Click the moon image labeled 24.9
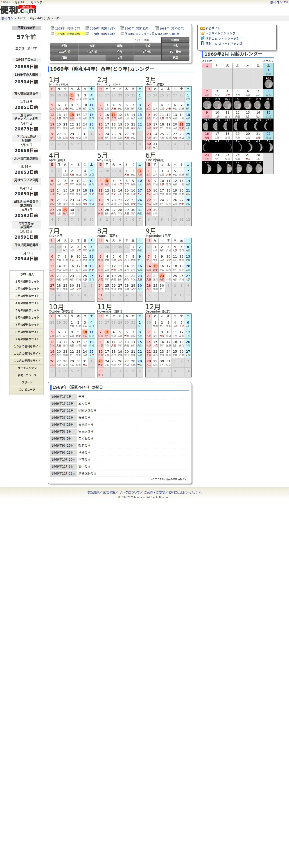Viewport: 289px width, 868px height. 237,126
